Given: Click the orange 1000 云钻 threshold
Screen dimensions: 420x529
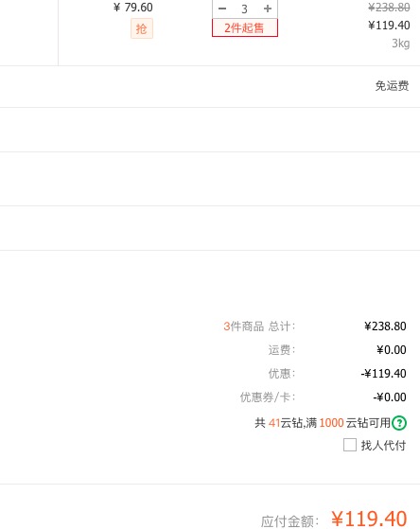Looking at the screenshot, I should point(331,423).
